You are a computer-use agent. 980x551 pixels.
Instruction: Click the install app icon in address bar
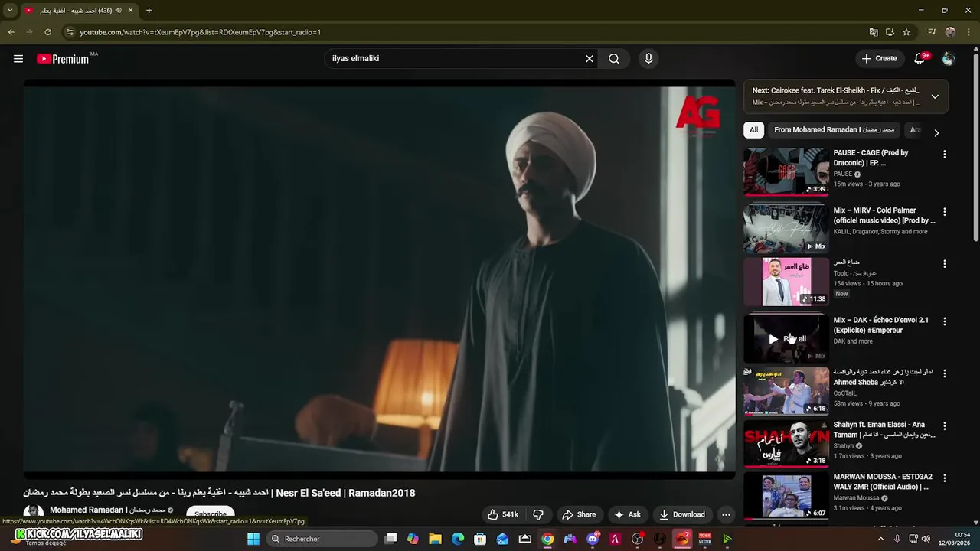890,32
